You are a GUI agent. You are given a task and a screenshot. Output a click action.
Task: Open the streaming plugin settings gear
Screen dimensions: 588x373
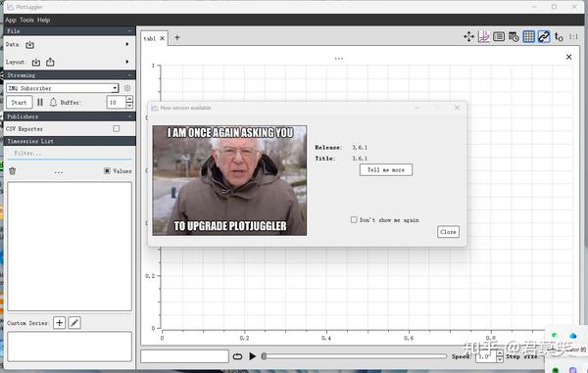point(127,88)
